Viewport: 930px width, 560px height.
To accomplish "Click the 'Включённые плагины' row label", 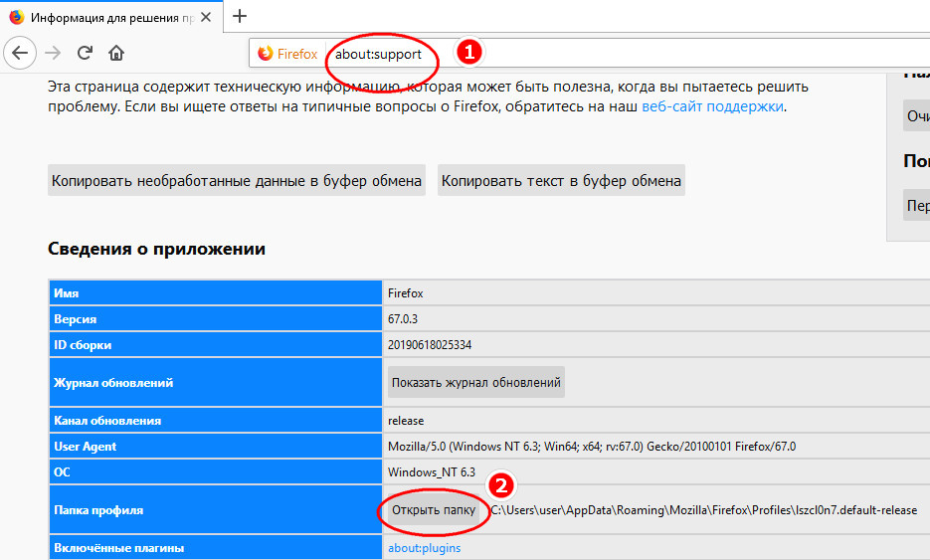I will [x=215, y=548].
